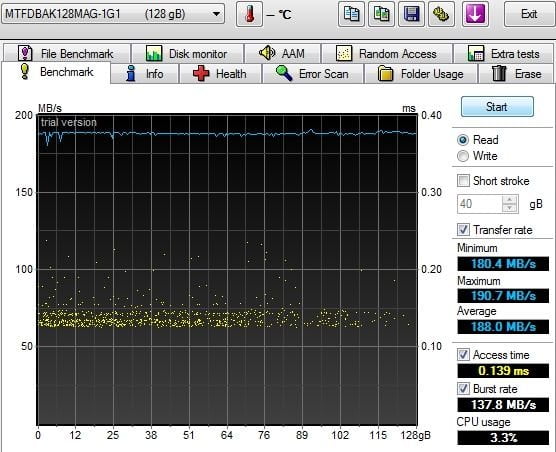Click the temperature thermometer icon

pos(249,14)
